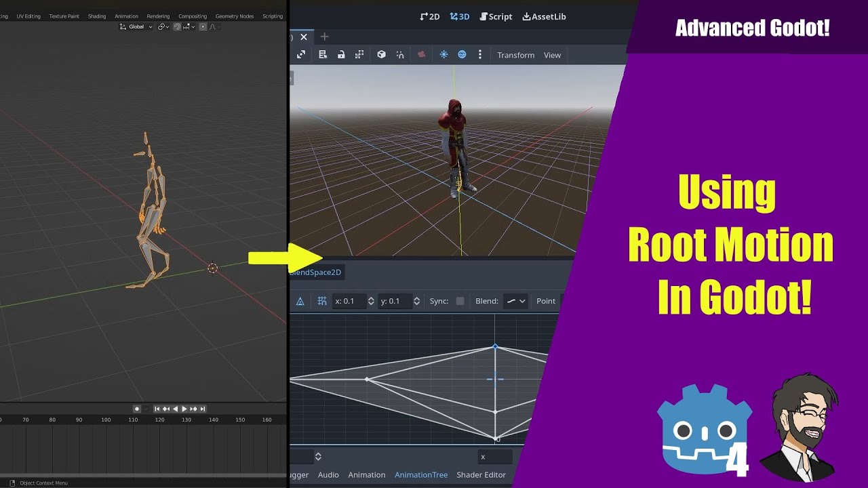868x488 pixels.
Task: Open the Scripting workspace tab
Action: pos(273,16)
